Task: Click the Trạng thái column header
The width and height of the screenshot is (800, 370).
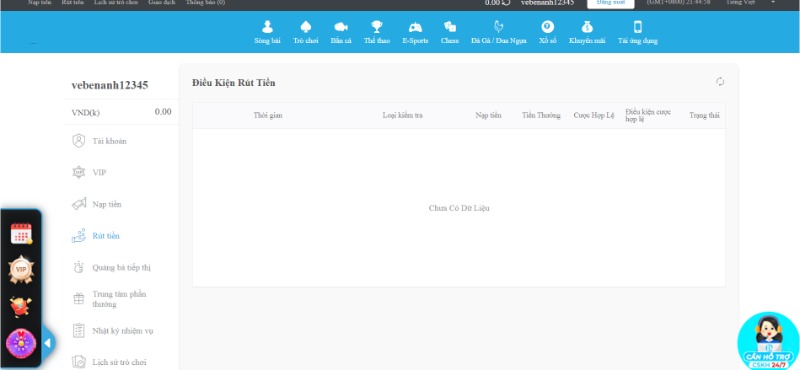Action: pyautogui.click(x=704, y=115)
